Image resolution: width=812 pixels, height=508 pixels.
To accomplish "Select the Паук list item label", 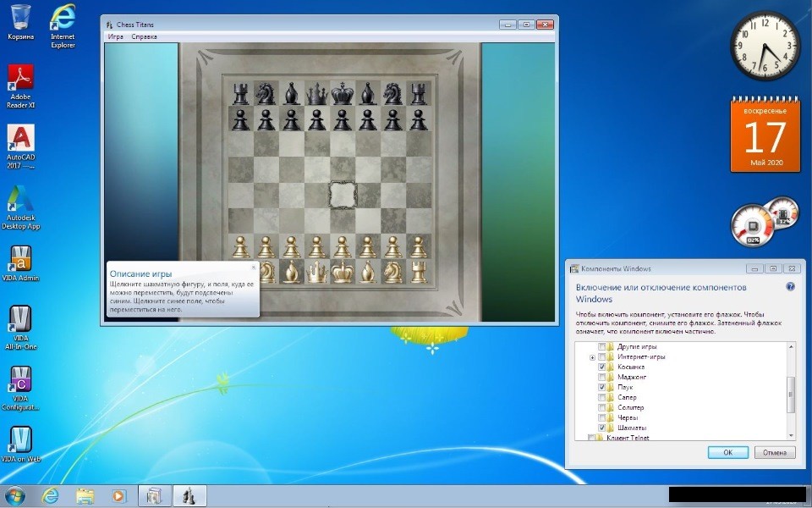I will point(625,387).
